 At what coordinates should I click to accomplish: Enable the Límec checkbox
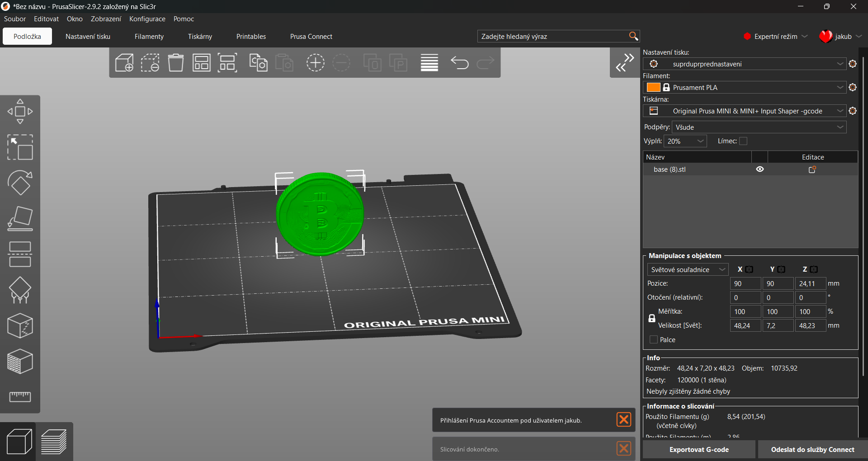pos(743,141)
